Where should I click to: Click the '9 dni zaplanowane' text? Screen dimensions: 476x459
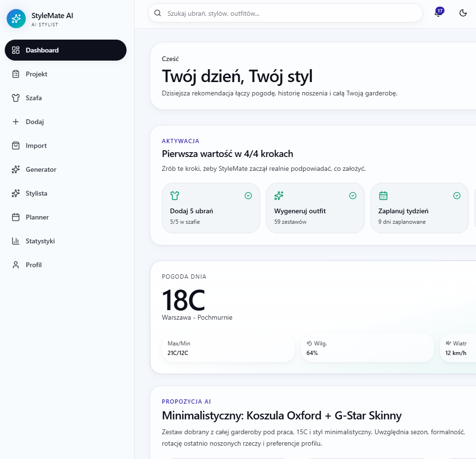[x=402, y=222]
